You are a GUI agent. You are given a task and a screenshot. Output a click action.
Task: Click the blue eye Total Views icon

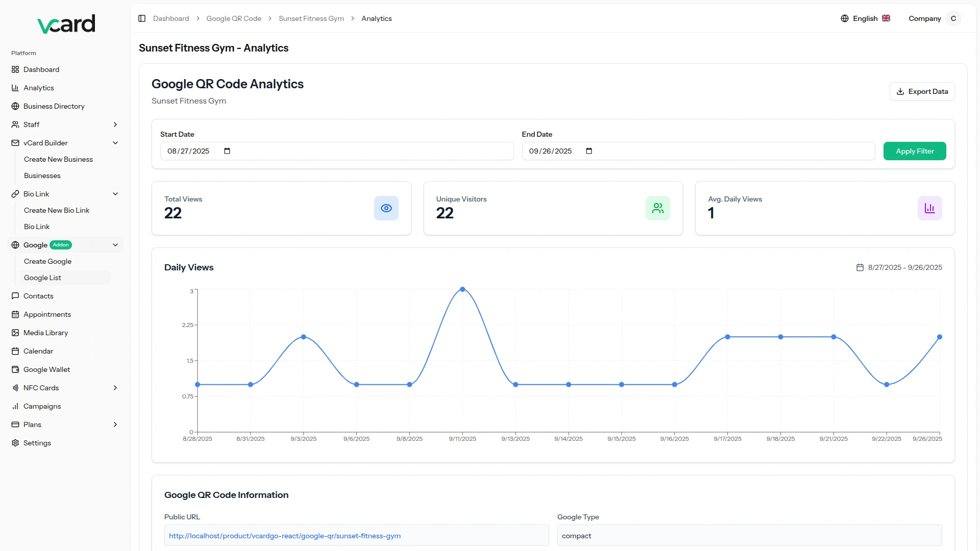pyautogui.click(x=386, y=208)
